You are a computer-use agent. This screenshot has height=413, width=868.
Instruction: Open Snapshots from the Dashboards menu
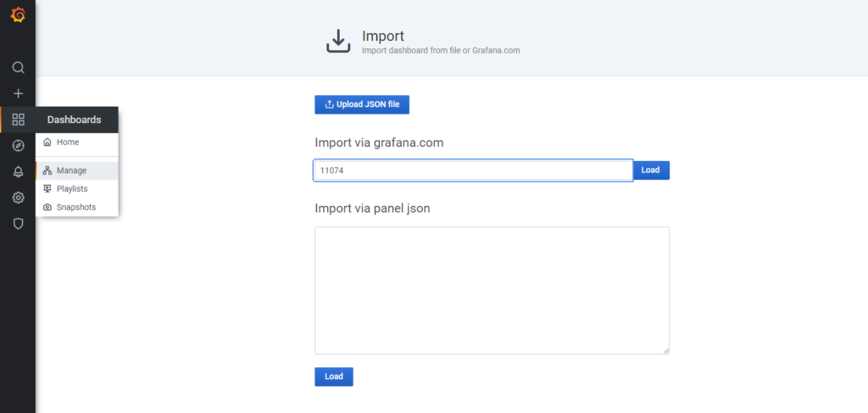pos(75,207)
